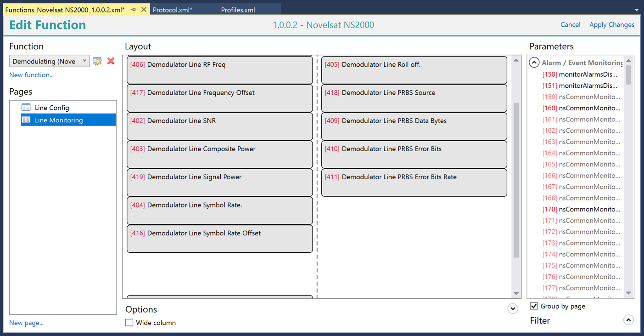The width and height of the screenshot is (644, 336).
Task: Select parameter [172] nsCommonMonito...
Action: 581,232
